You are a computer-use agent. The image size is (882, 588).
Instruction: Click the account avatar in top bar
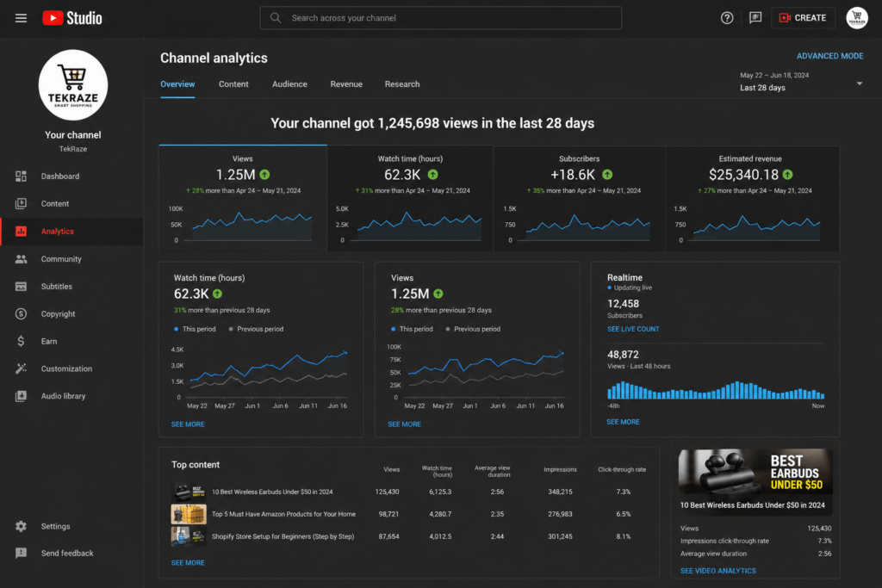tap(857, 18)
